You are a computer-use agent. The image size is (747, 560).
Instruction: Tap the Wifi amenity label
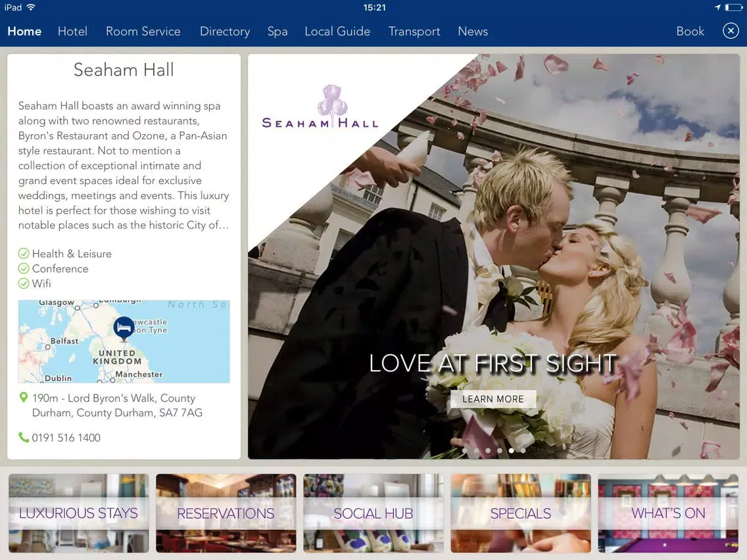pyautogui.click(x=41, y=283)
